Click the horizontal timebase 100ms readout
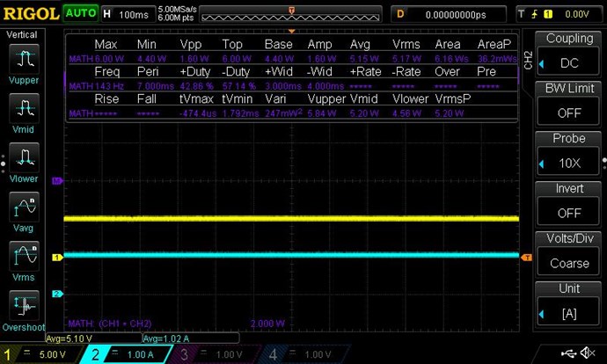The height and width of the screenshot is (364, 607). [x=128, y=15]
